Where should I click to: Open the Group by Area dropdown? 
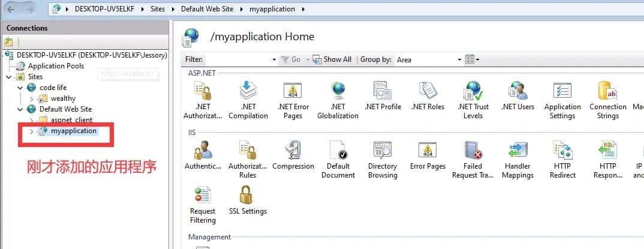point(429,59)
